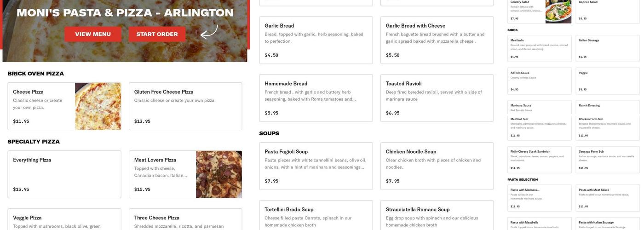Open Stracciatella Romano Soup item

click(x=437, y=215)
